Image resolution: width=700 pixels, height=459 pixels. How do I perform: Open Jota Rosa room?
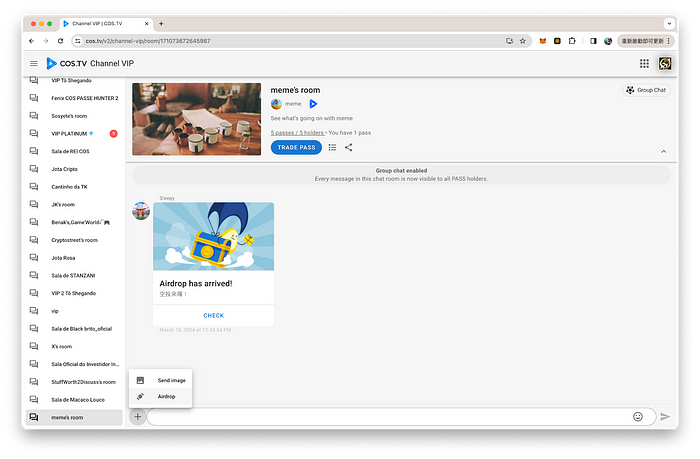[x=74, y=258]
